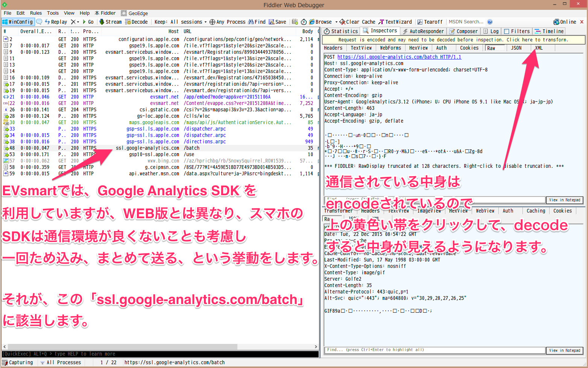
Task: Open the Composer tab
Action: 463,31
